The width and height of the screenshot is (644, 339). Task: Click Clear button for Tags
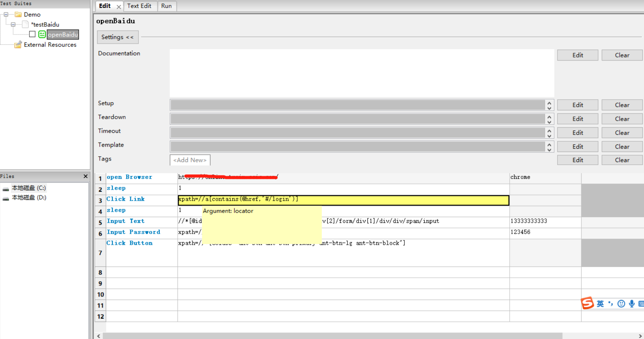(x=622, y=160)
